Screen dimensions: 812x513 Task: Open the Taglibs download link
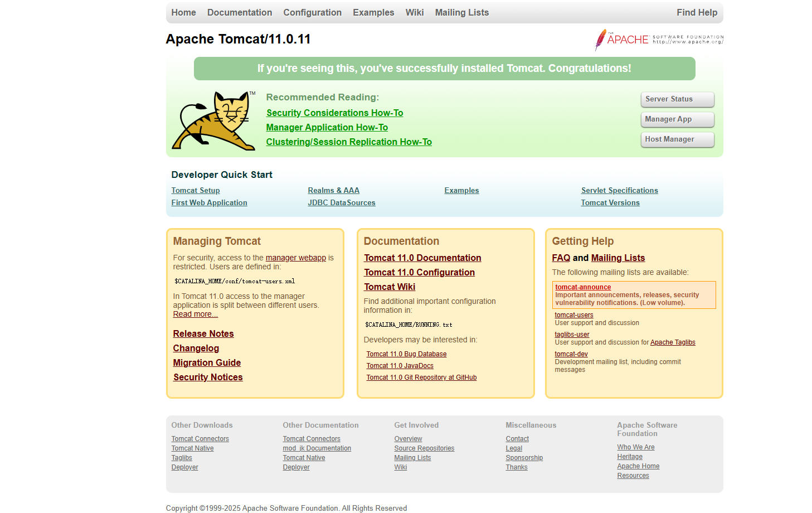[x=182, y=458]
